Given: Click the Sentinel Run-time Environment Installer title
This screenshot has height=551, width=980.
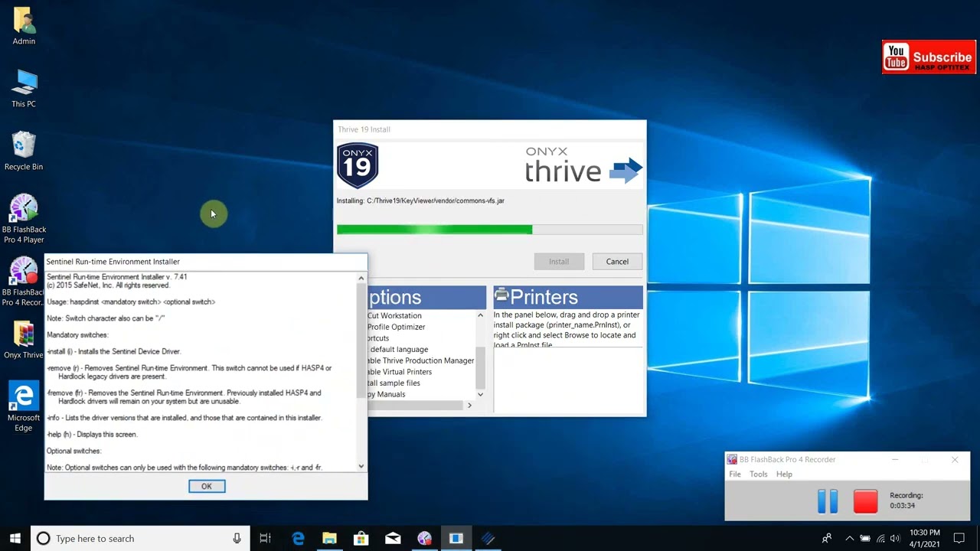Looking at the screenshot, I should [113, 262].
